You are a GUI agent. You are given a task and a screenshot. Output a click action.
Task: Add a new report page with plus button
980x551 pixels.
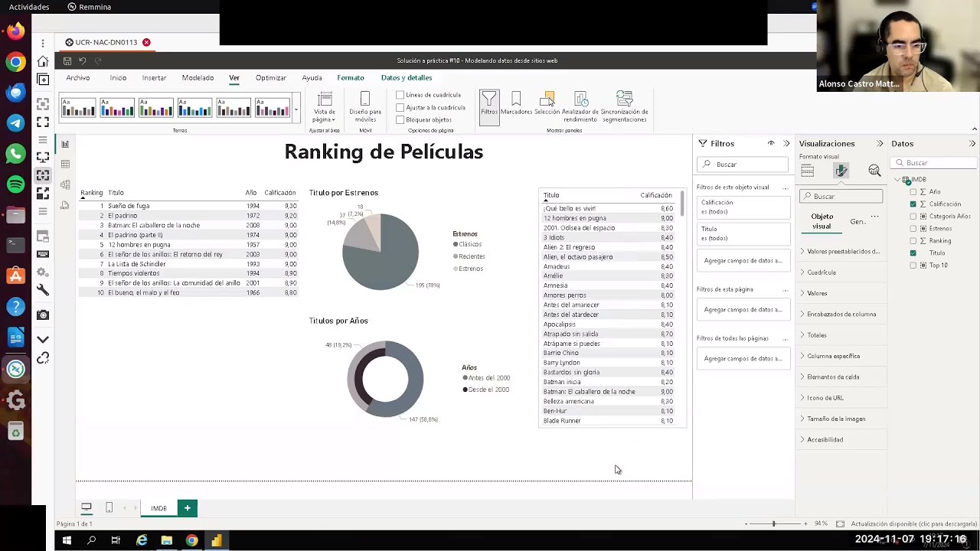187,507
